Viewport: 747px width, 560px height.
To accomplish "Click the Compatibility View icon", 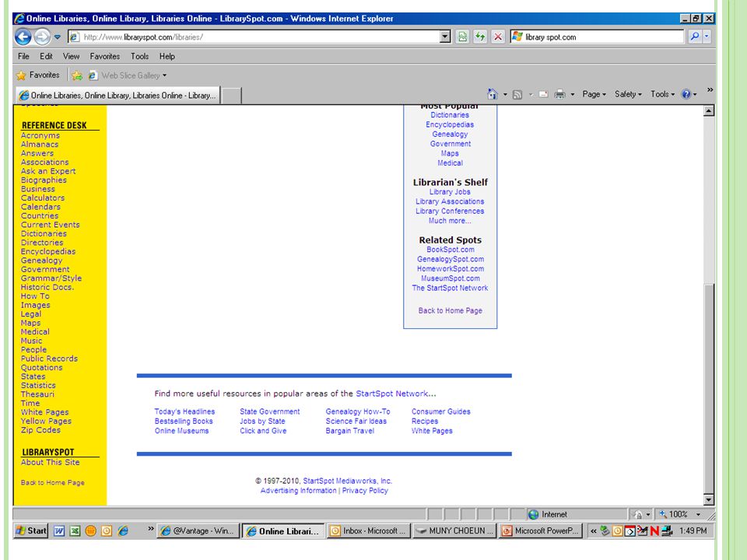I will 462,37.
